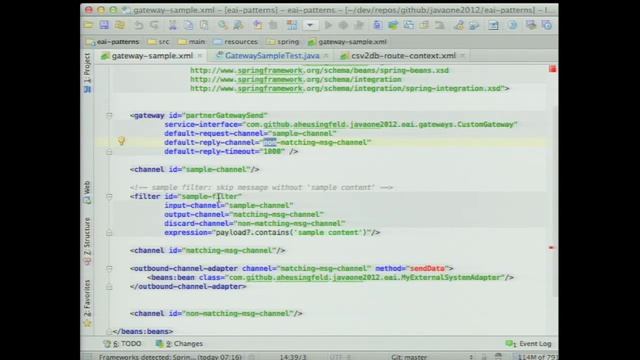Open the 2: Favorites tool window
Screen dimensions: 640x360
click(87, 303)
